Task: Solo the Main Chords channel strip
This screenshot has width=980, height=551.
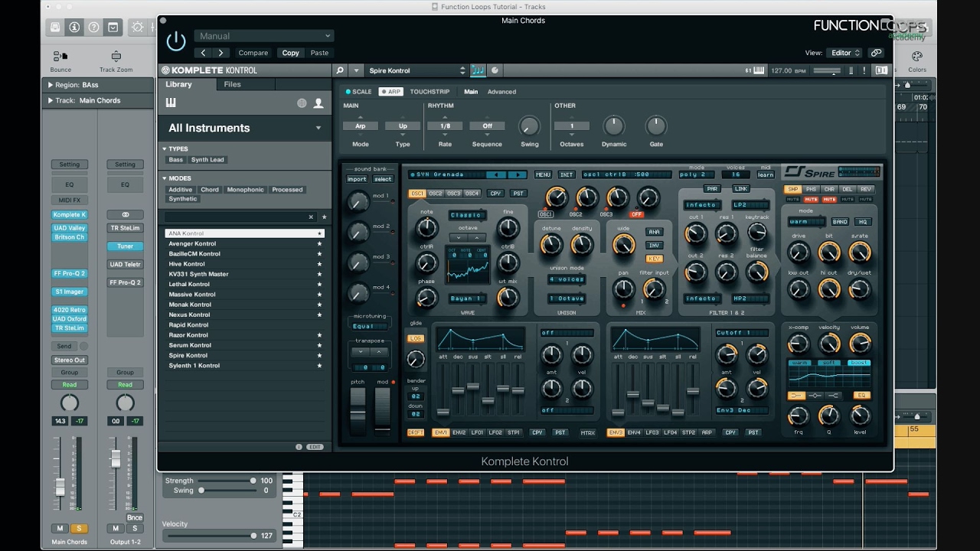Action: pyautogui.click(x=79, y=528)
